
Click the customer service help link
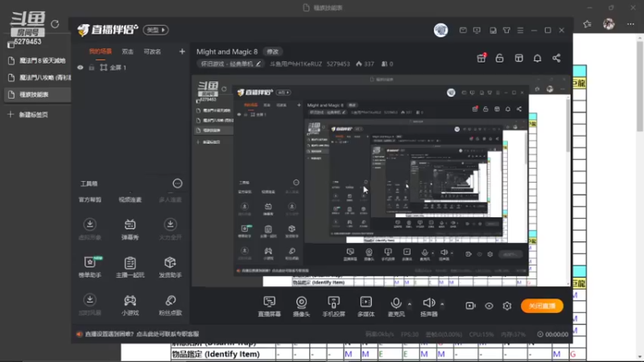[142, 334]
